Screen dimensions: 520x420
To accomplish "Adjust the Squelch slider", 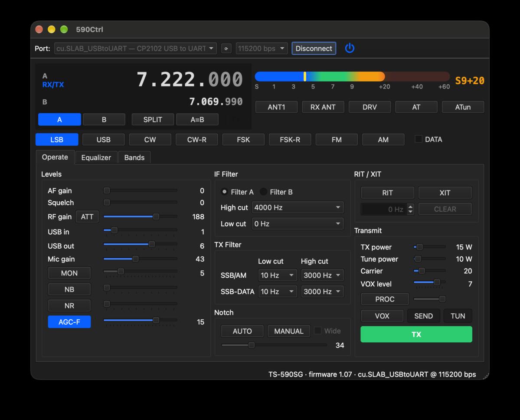I will (x=140, y=202).
